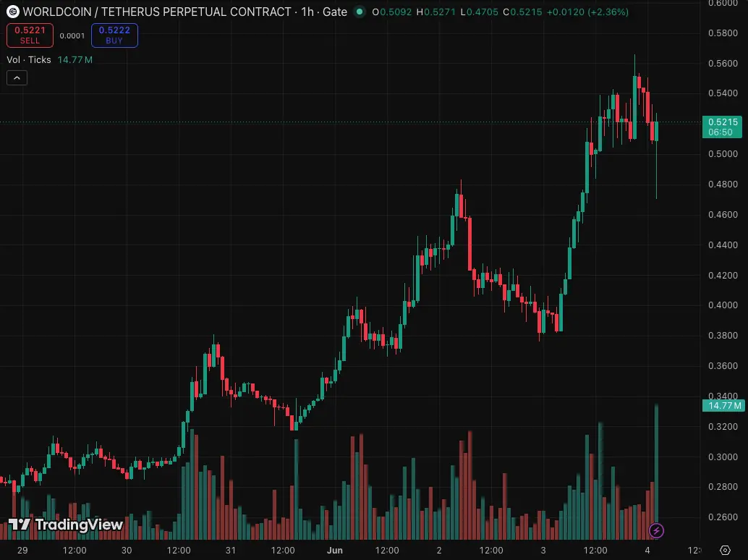
Task: Click the 1h interval label in header
Action: click(307, 12)
